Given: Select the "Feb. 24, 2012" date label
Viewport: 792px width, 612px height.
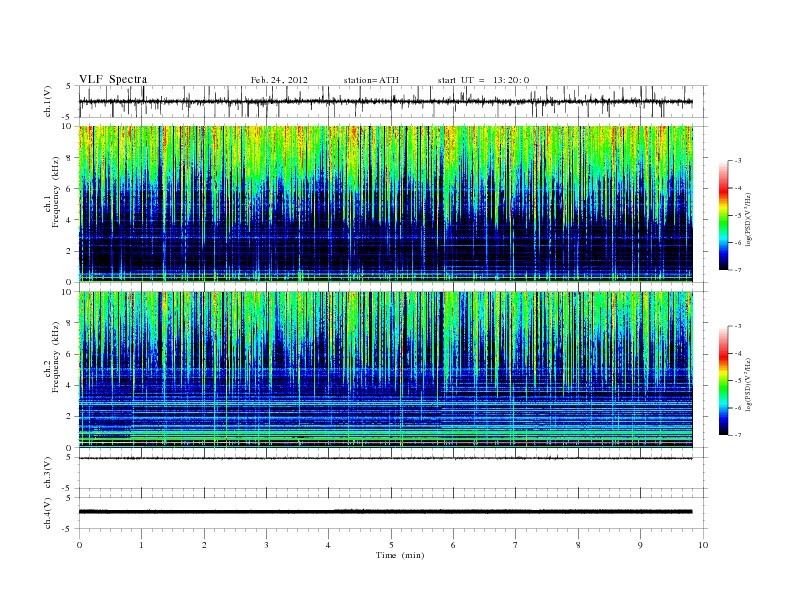Looking at the screenshot, I should [x=279, y=80].
